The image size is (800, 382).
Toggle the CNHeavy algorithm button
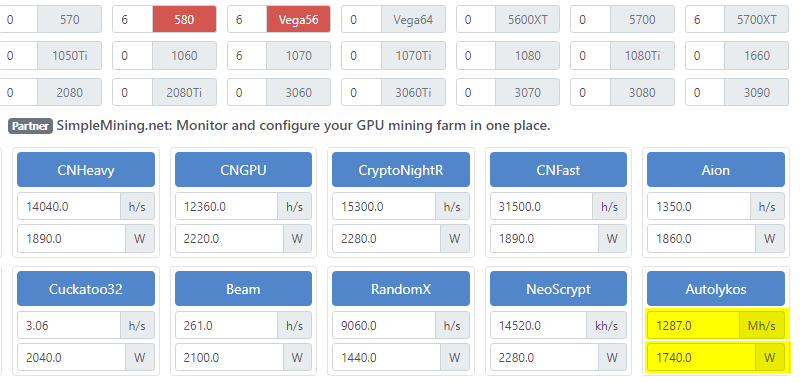(86, 170)
